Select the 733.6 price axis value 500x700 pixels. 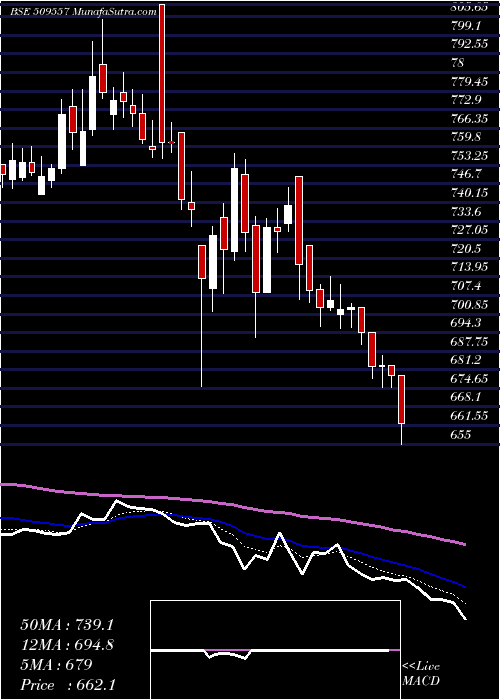tap(467, 212)
